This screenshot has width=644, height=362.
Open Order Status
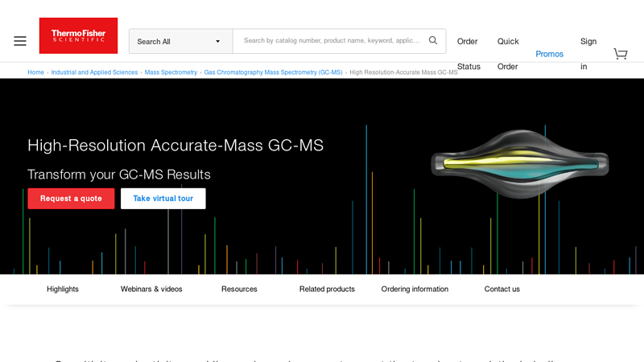[x=469, y=54]
